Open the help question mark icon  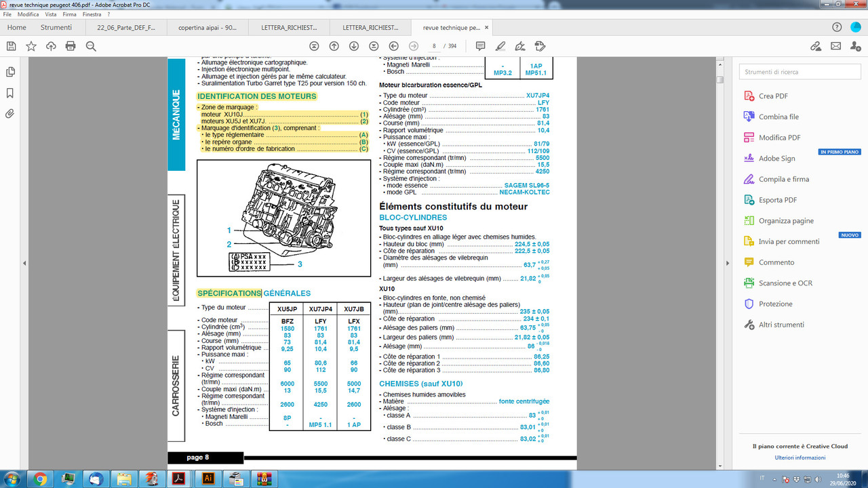coord(837,27)
